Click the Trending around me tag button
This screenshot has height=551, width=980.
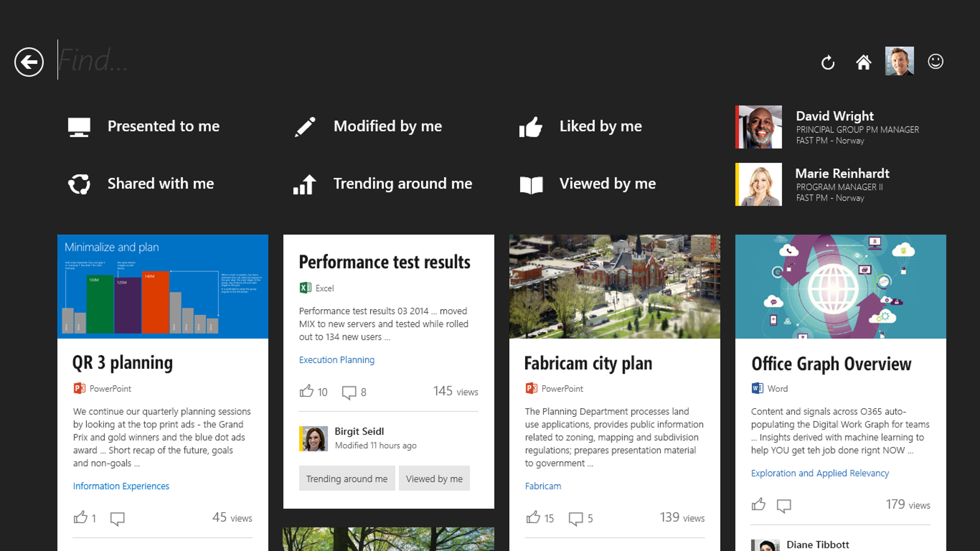point(347,479)
